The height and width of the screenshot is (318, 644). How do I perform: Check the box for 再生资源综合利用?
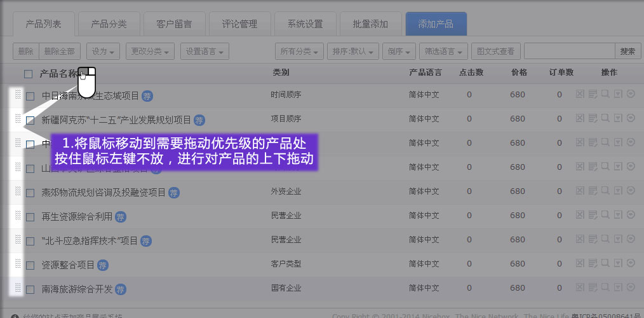[30, 218]
